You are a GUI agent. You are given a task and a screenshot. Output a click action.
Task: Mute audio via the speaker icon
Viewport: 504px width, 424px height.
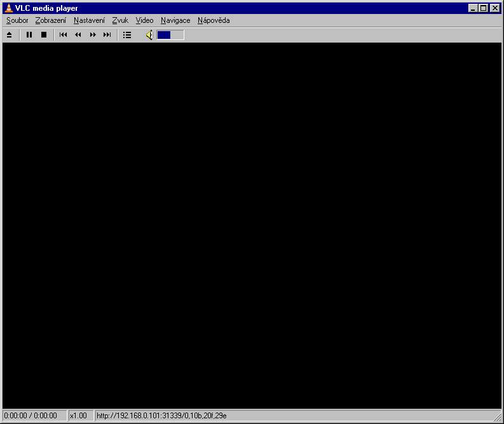[x=149, y=35]
